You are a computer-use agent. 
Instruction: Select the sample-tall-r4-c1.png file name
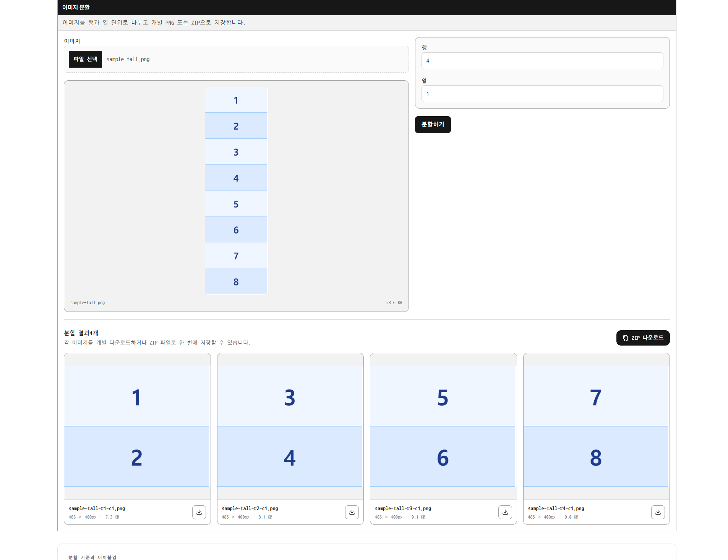click(x=556, y=508)
